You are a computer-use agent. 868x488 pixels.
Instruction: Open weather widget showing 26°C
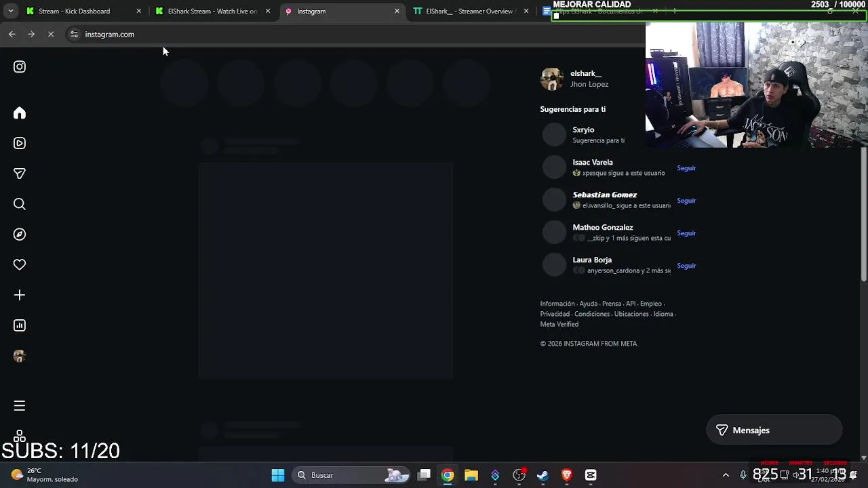(x=45, y=474)
